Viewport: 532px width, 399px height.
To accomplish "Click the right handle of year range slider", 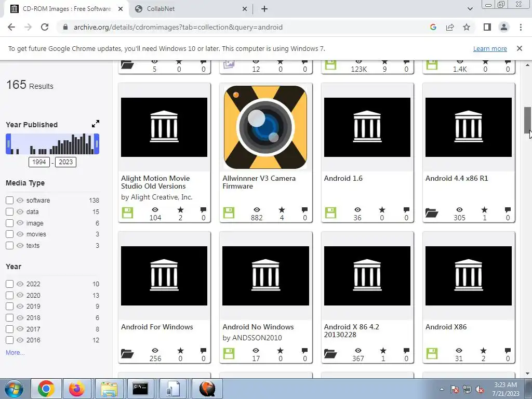I will click(97, 144).
